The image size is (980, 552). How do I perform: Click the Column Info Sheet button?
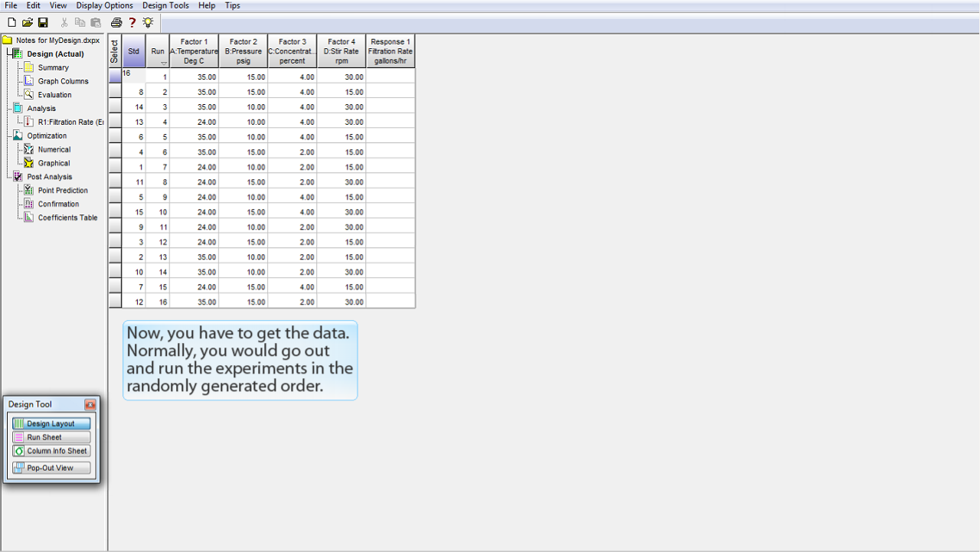(x=51, y=451)
